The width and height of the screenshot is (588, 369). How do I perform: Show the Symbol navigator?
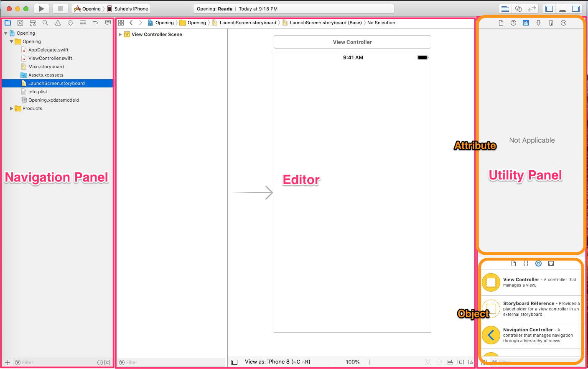(x=33, y=23)
